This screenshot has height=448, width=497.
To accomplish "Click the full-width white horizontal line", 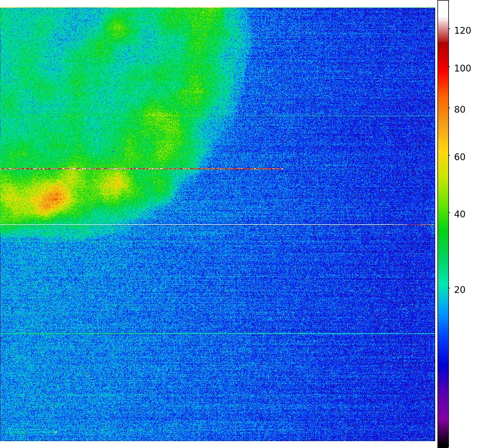I will coord(218,224).
